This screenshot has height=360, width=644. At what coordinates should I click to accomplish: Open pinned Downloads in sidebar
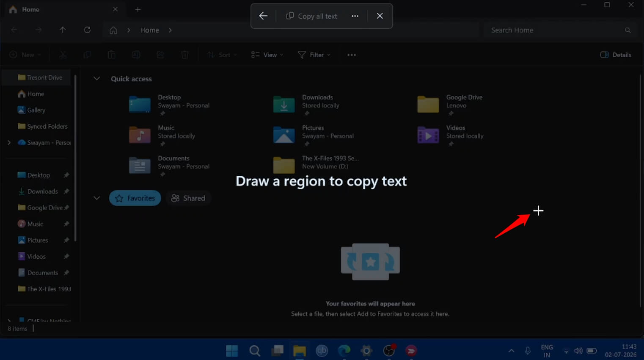[x=39, y=191]
